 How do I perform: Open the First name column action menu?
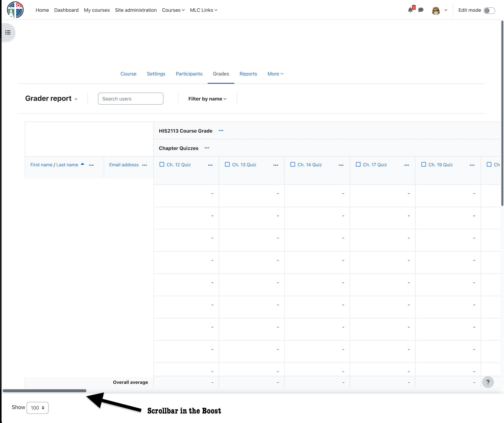(91, 165)
